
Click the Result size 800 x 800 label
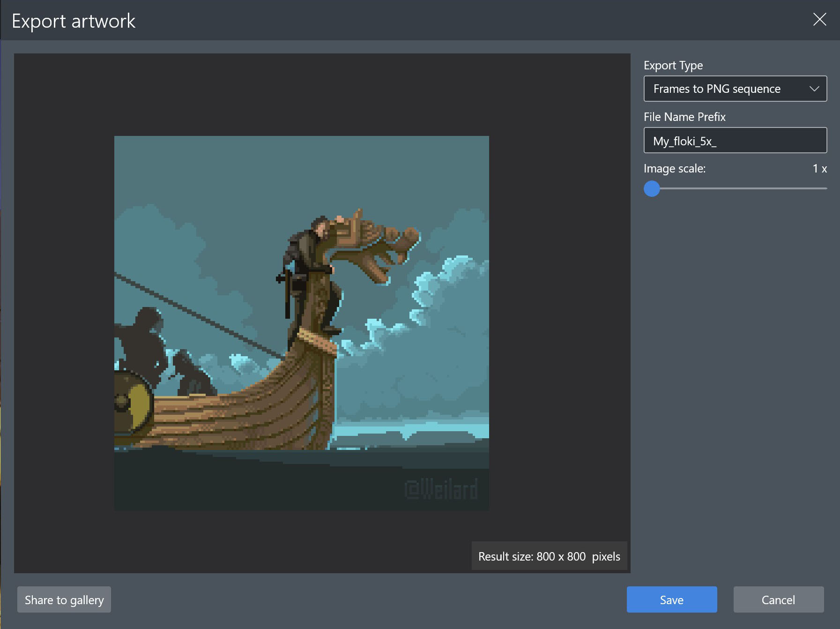click(x=549, y=556)
